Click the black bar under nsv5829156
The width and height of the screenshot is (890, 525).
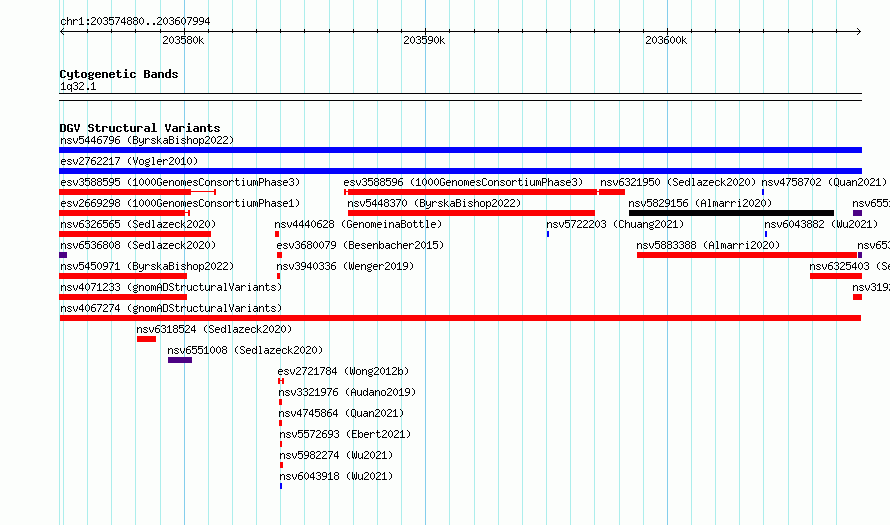click(x=731, y=213)
